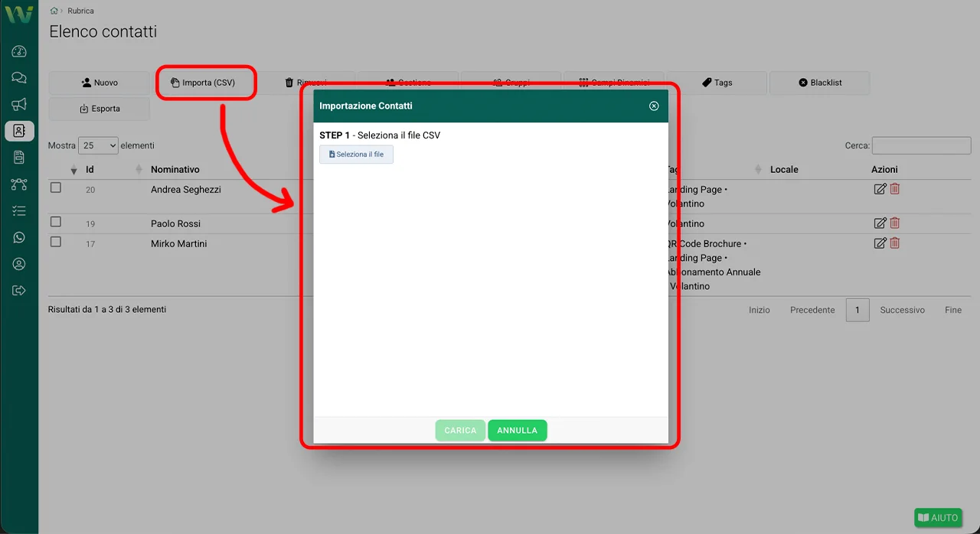Open the user profile icon in sidebar
Viewport: 980px width, 534px height.
[x=19, y=264]
